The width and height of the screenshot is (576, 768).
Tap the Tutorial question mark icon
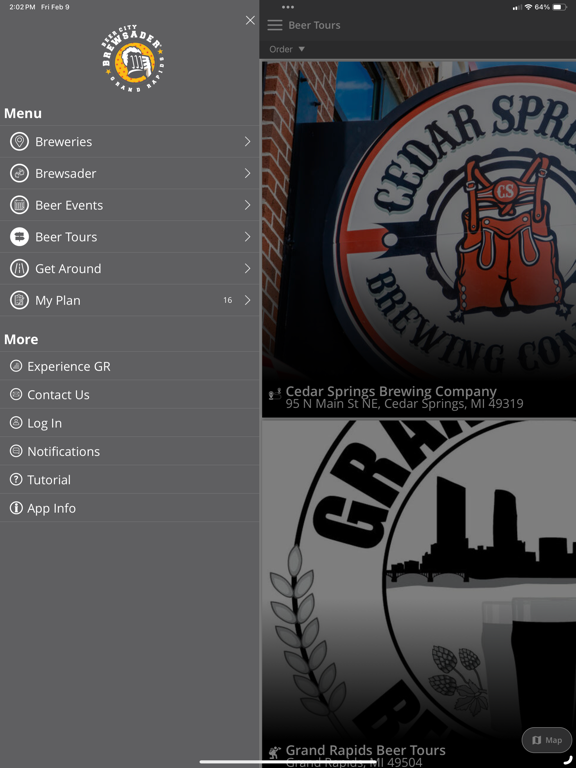click(x=16, y=480)
